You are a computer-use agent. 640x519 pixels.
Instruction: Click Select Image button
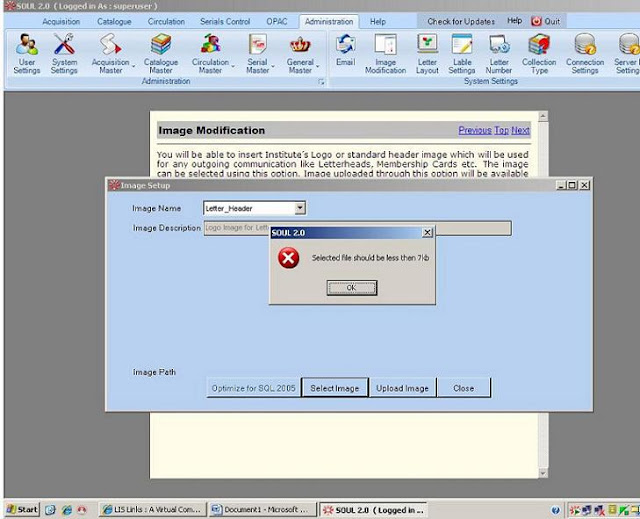pos(335,388)
